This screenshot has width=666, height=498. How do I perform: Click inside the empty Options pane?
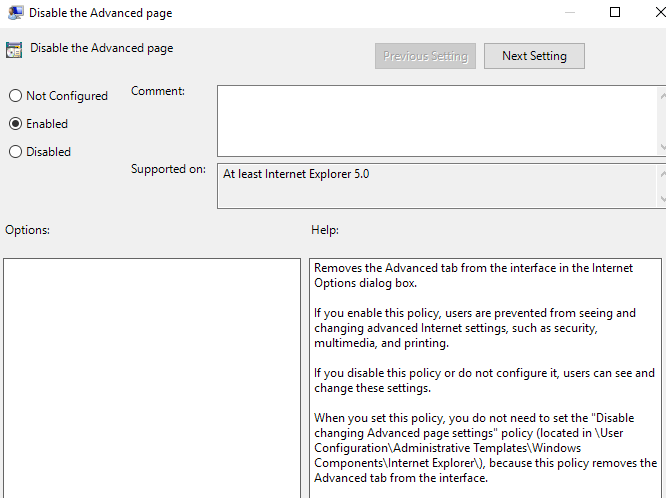pos(151,378)
